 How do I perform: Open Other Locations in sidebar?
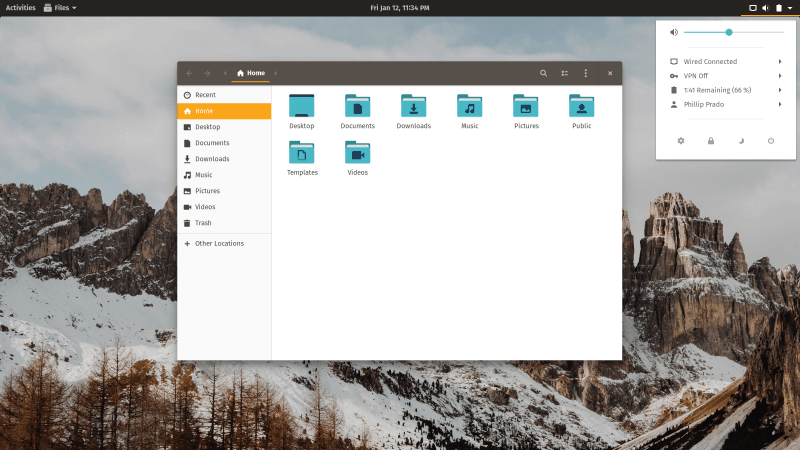(x=224, y=243)
